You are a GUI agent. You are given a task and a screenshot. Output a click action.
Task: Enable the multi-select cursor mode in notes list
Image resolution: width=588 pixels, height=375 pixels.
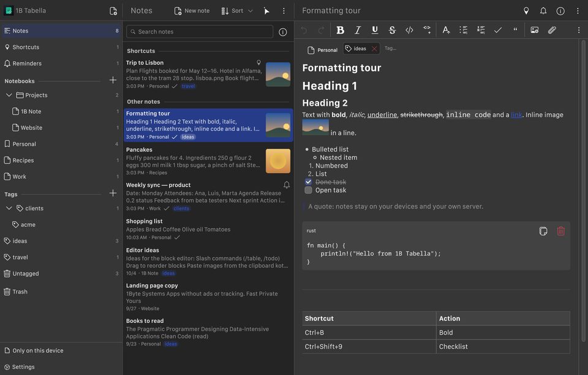(x=266, y=11)
